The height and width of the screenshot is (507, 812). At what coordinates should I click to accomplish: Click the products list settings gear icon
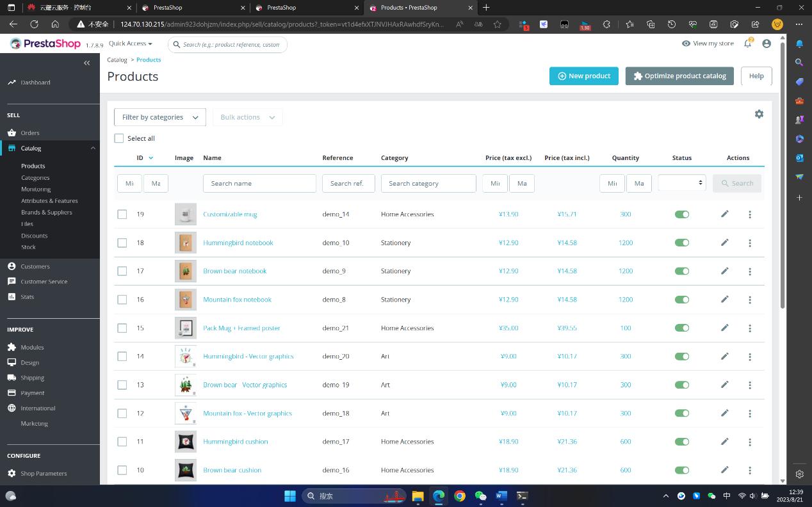coord(759,114)
